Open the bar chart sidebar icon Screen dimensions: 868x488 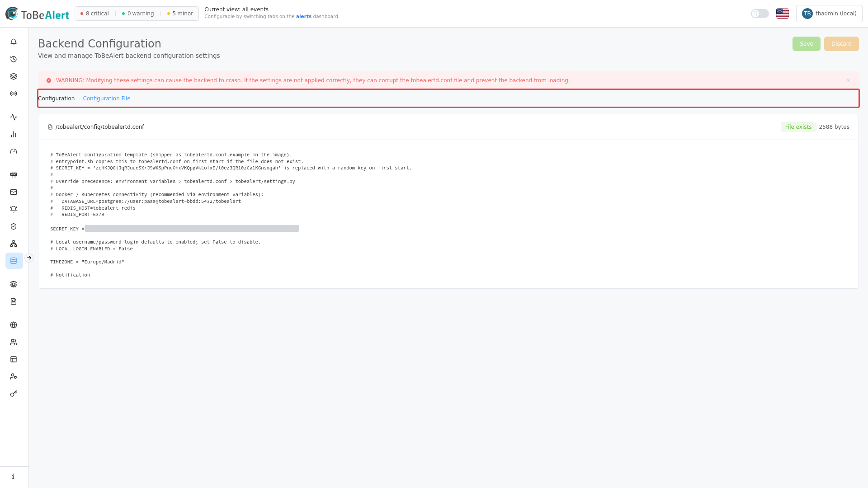pos(14,134)
